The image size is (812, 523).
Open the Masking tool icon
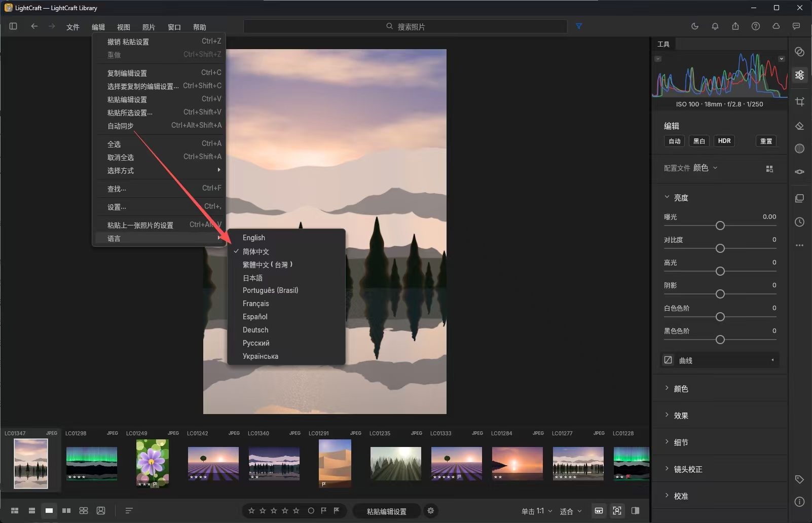point(800,148)
